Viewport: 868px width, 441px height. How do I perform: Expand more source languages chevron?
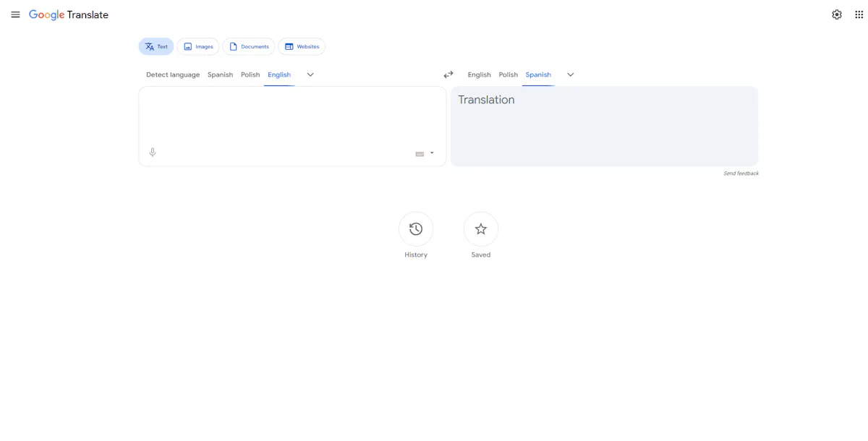pyautogui.click(x=310, y=74)
